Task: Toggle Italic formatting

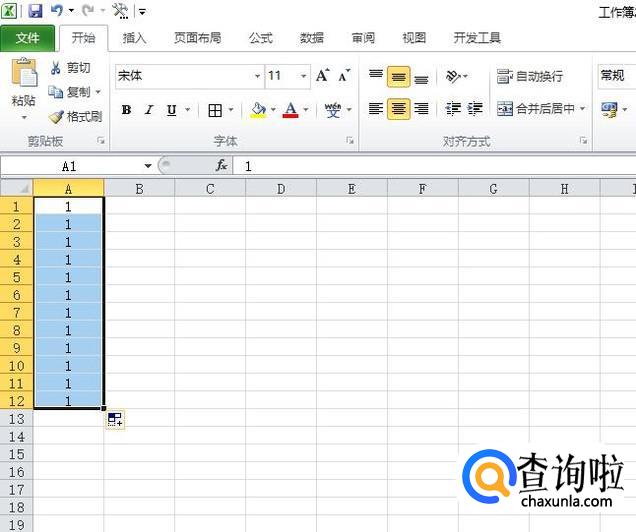Action: coord(149,110)
